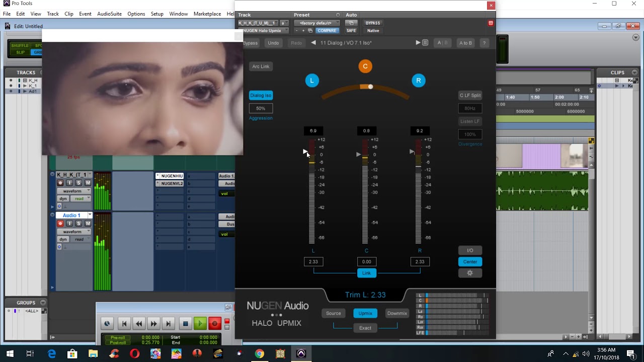Open the Halo preset list icon

pos(425,43)
